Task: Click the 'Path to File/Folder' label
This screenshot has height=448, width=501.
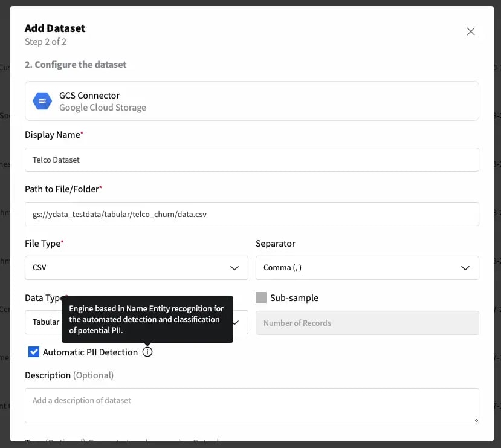Action: 63,189
